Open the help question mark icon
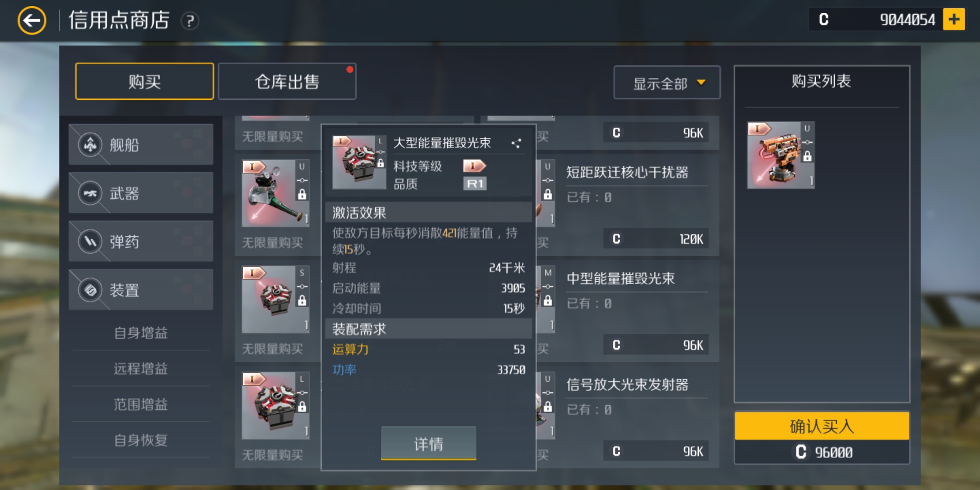 click(190, 21)
